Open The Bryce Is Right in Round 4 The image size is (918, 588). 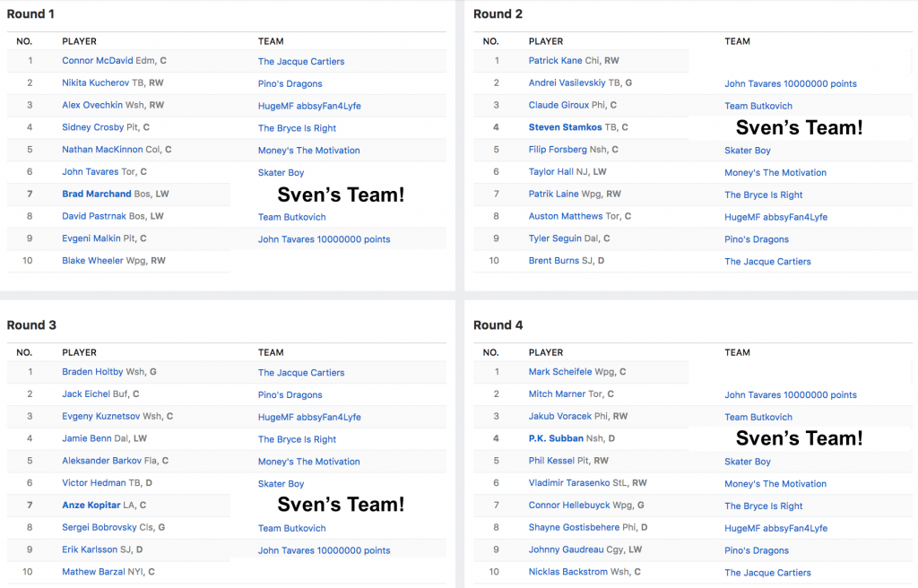764,506
